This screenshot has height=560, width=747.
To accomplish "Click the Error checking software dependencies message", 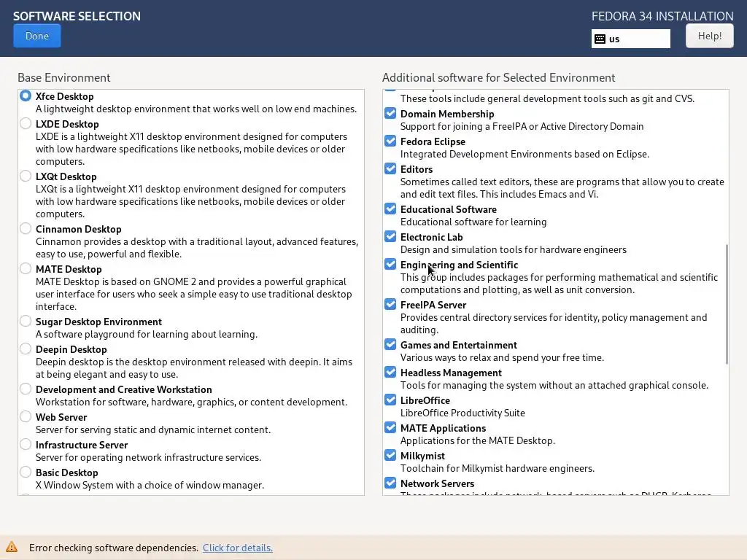I will coord(113,548).
